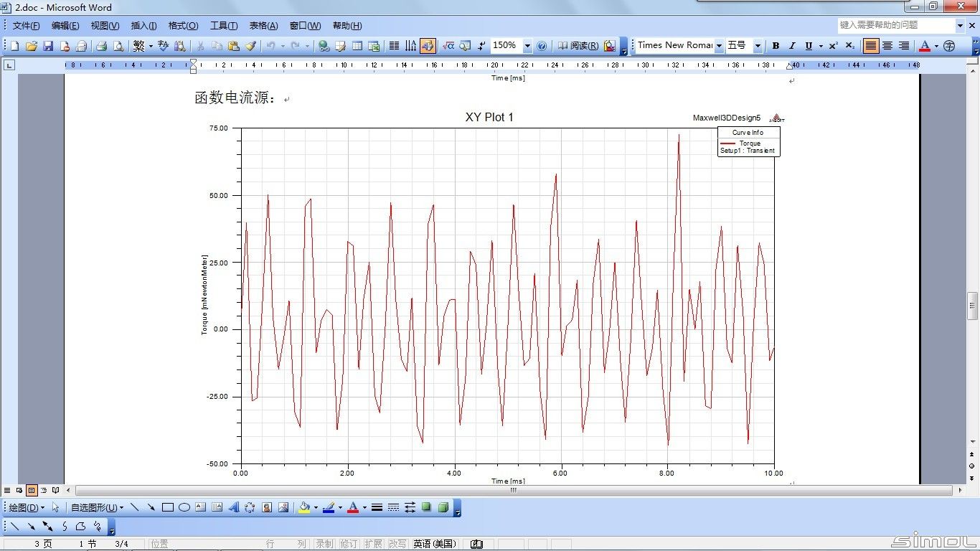Click the equation editor square-root icon
The height and width of the screenshot is (551, 980).
448,46
